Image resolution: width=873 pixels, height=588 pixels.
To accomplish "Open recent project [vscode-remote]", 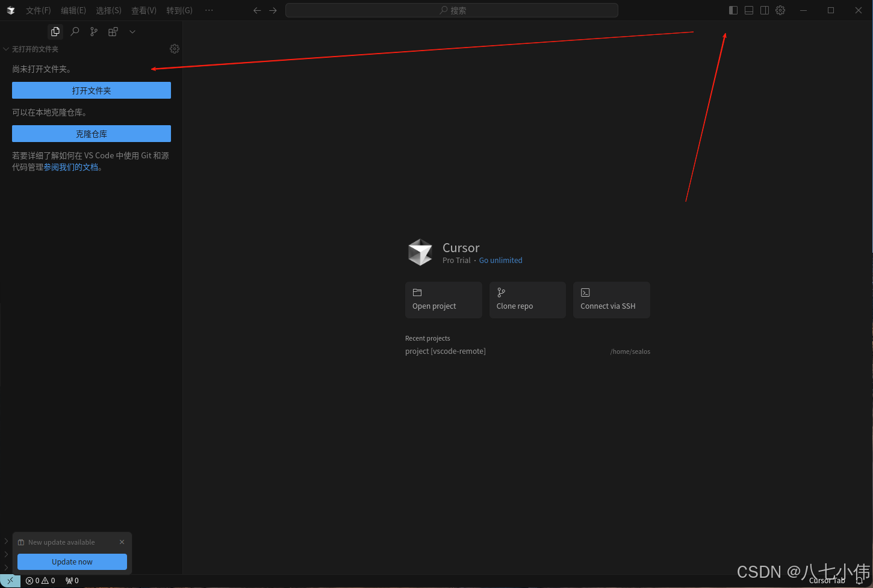I will click(x=446, y=351).
